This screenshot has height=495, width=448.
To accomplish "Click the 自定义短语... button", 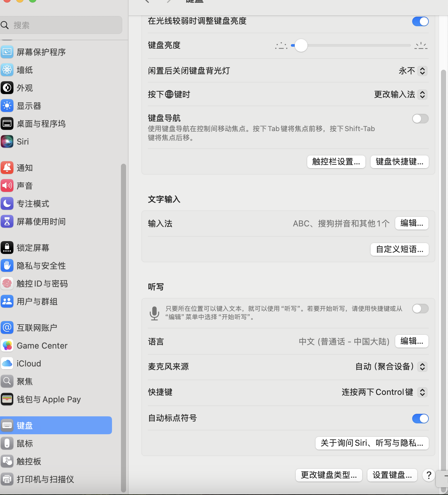I will point(399,249).
